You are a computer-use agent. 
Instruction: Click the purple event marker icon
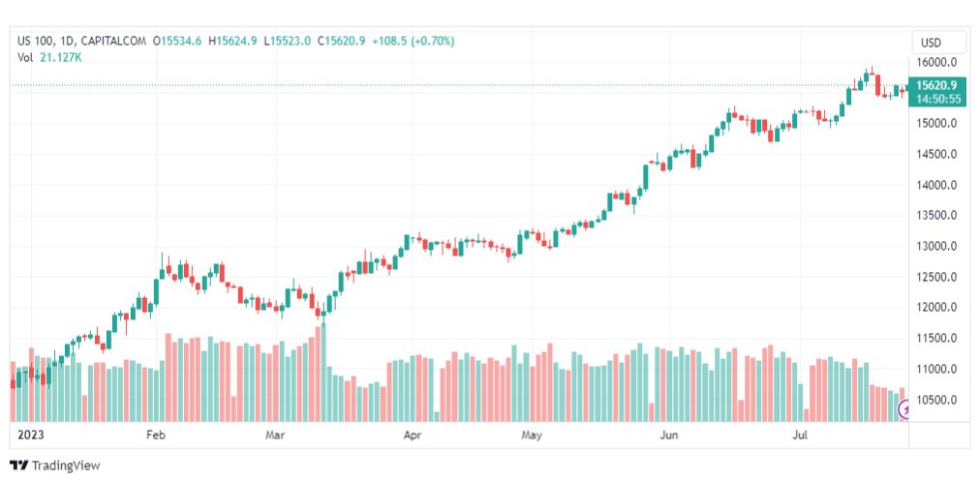pyautogui.click(x=906, y=411)
